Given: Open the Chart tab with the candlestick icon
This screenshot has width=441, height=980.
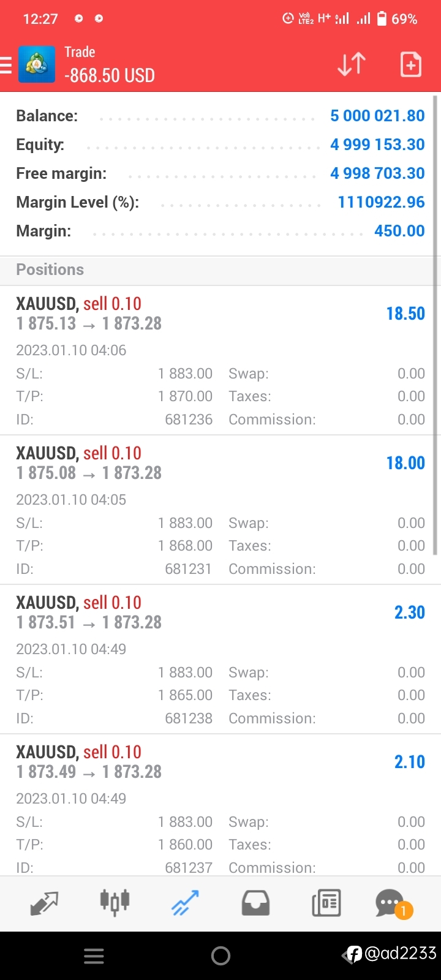Looking at the screenshot, I should (115, 902).
